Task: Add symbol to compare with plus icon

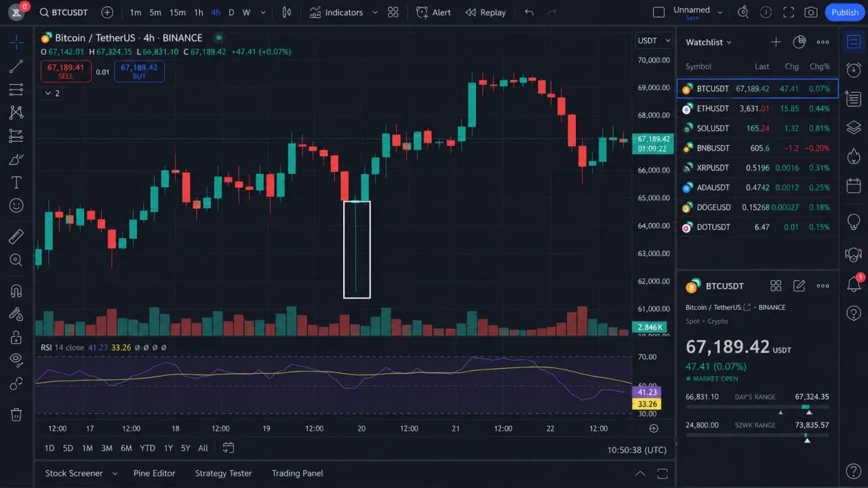Action: (107, 12)
